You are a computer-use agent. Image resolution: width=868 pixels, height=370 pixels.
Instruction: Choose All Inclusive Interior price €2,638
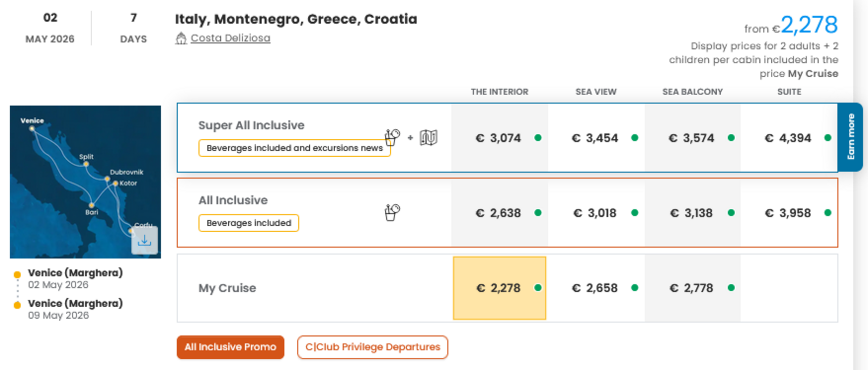click(499, 213)
